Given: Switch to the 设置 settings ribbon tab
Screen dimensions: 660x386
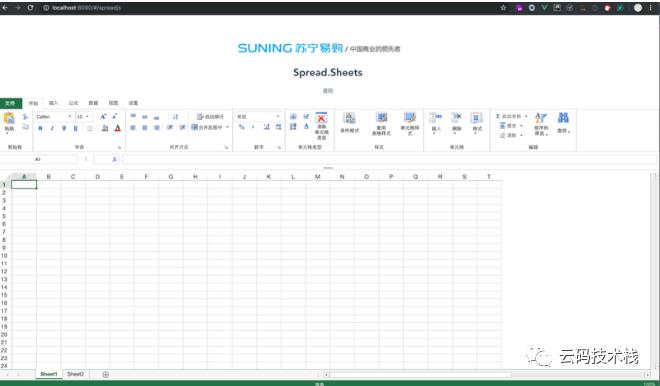Looking at the screenshot, I should click(133, 103).
